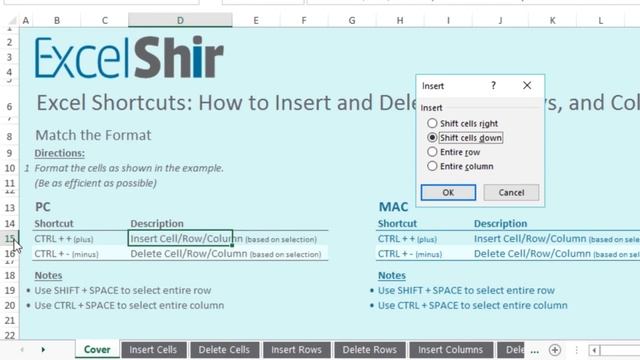Open the Delete Cells sheet tab
This screenshot has width=640, height=360.
click(x=224, y=350)
